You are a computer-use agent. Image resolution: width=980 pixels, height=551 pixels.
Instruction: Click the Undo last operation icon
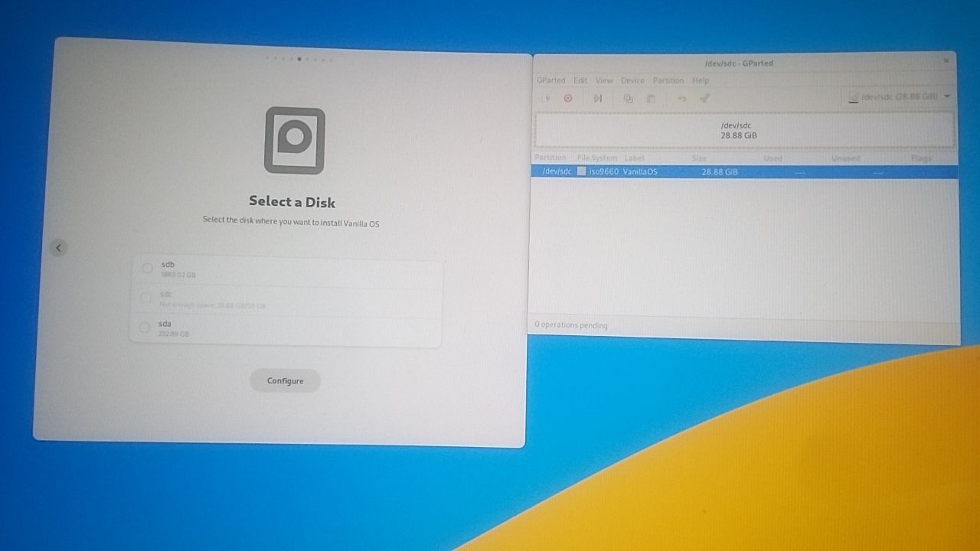point(681,98)
